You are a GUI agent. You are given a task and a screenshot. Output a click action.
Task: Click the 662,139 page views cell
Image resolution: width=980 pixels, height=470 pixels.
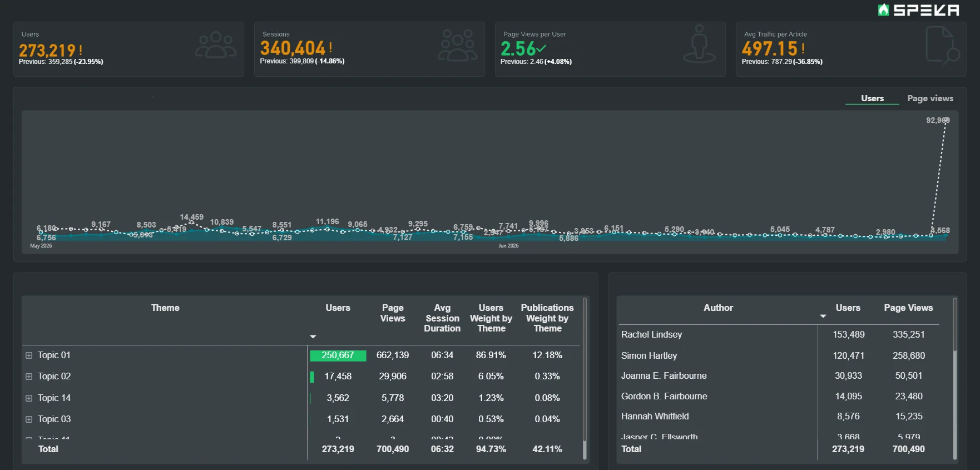[x=393, y=355]
